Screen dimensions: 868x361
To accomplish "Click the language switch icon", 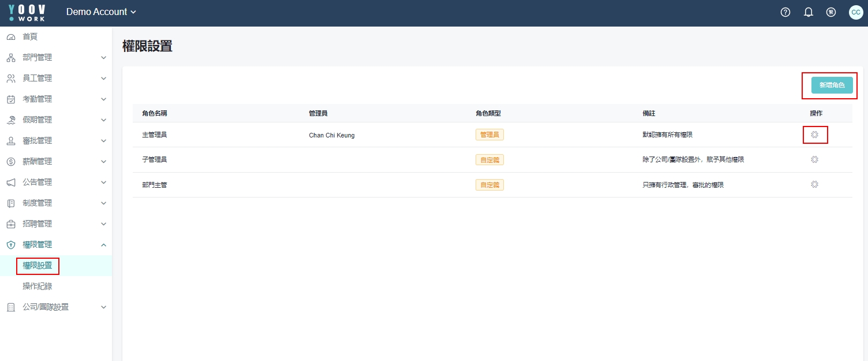I will (x=831, y=12).
